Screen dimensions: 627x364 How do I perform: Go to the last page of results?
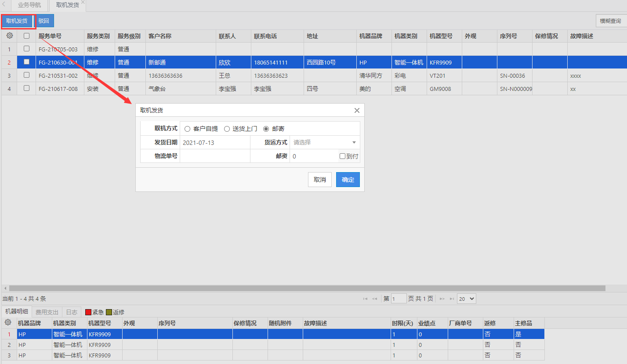(452, 299)
